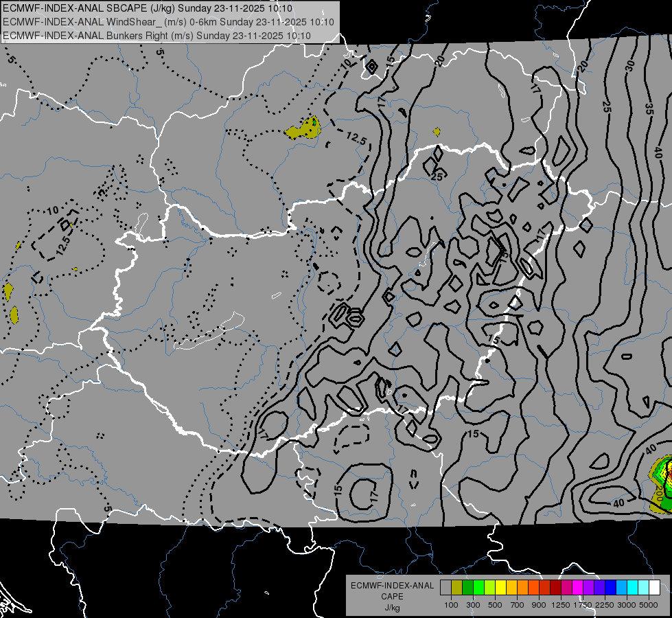Screen dimensions: 672x618
Task: Click the 30 wind shear contour label
Action: pos(629,65)
